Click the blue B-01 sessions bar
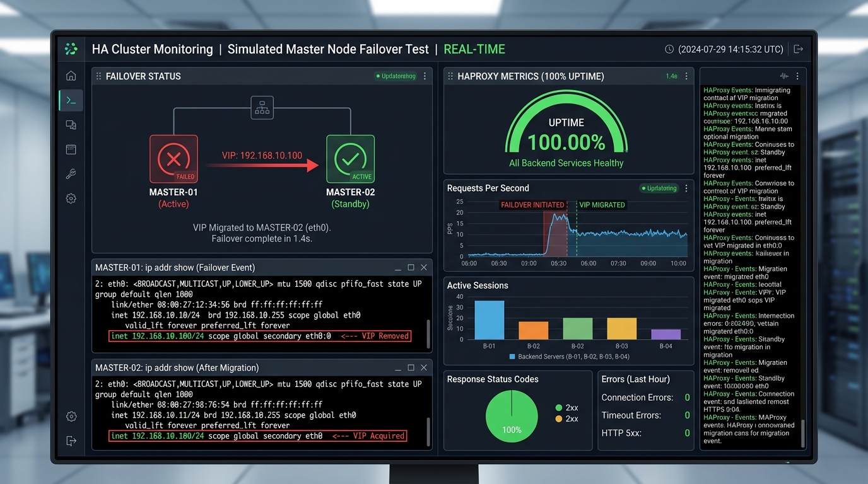Image resolution: width=868 pixels, height=484 pixels. coord(490,320)
